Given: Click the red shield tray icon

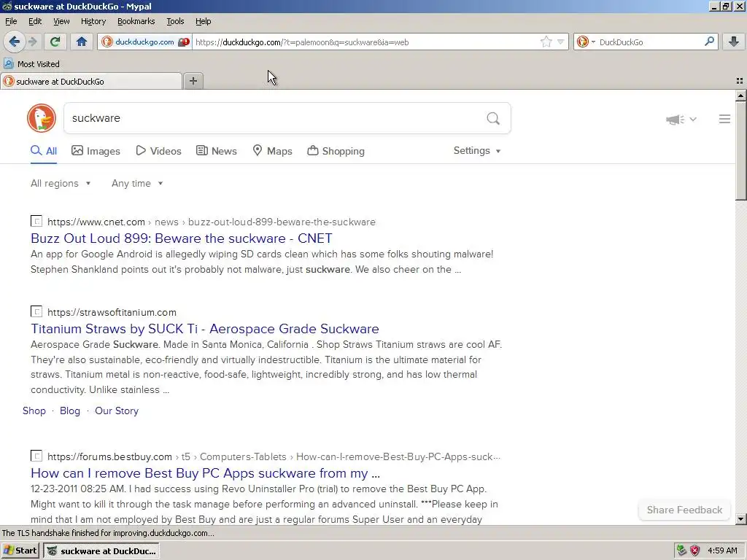Looking at the screenshot, I should [x=695, y=551].
